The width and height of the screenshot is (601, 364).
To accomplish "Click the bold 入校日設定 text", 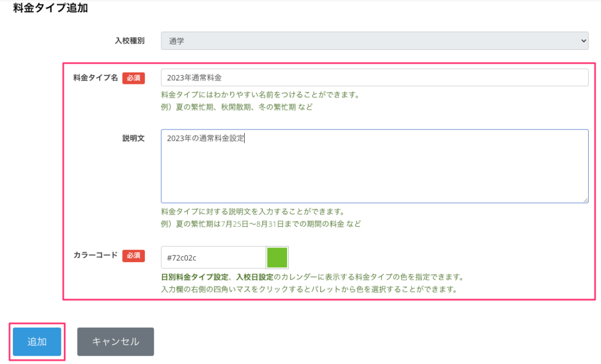I will click(255, 277).
